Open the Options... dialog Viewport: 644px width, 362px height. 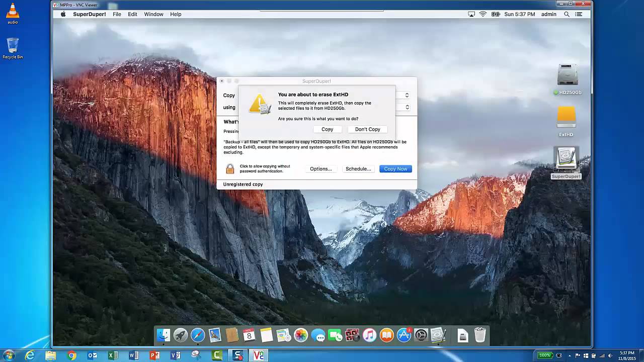(320, 169)
